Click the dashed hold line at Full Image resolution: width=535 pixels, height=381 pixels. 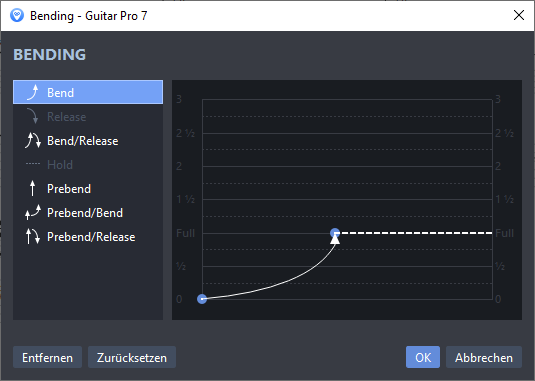point(416,233)
